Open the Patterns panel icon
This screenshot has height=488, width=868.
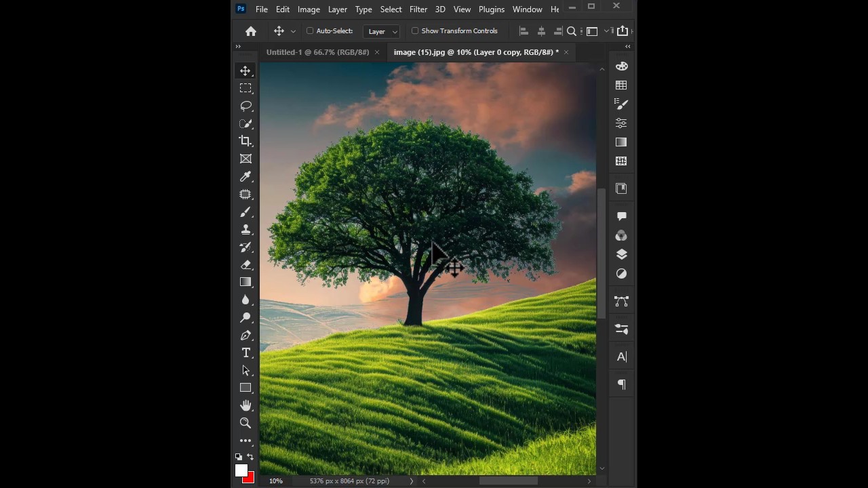pyautogui.click(x=621, y=161)
